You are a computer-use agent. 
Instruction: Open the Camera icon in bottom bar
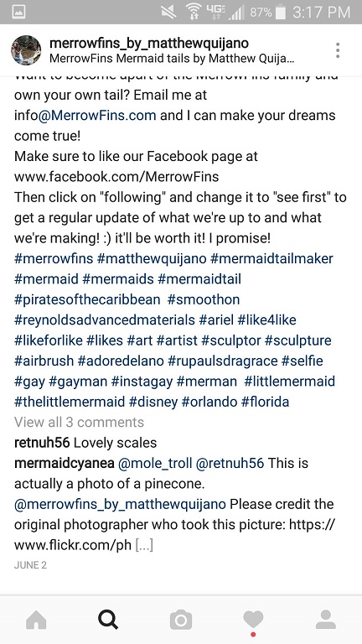[181, 620]
